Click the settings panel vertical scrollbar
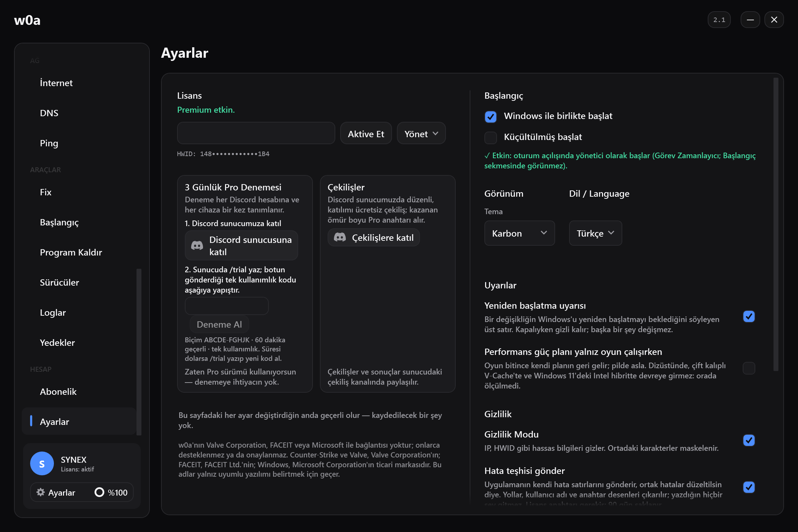The width and height of the screenshot is (798, 532). tap(776, 224)
